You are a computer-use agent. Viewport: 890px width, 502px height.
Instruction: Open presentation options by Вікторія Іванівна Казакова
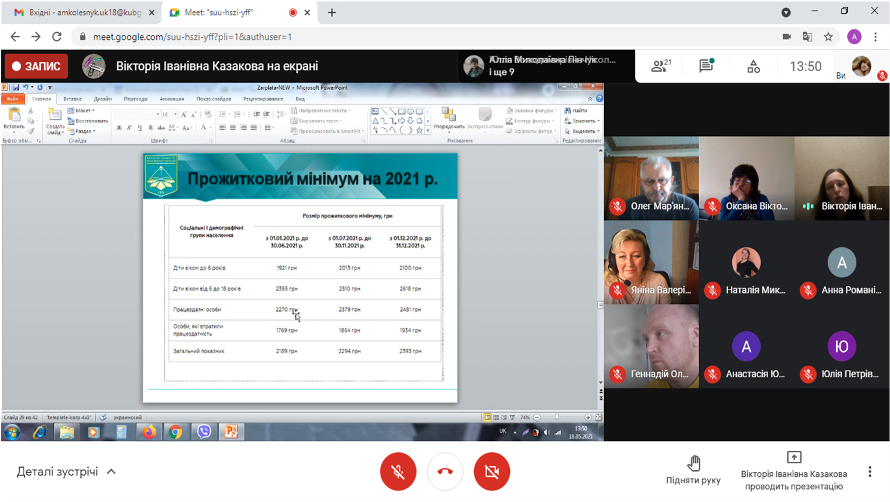tap(795, 470)
